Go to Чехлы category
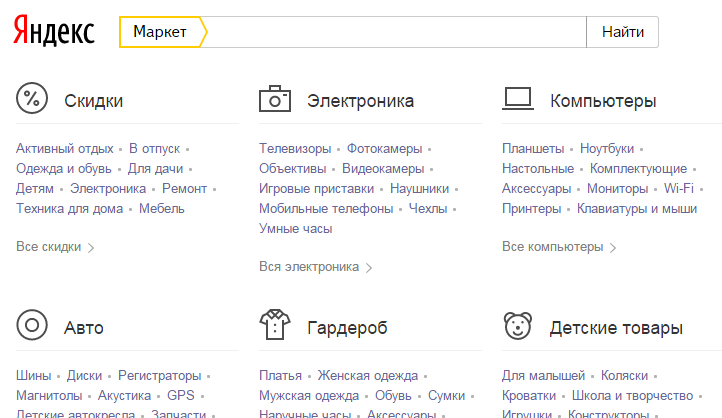Screen dimensions: 722x418 428,209
